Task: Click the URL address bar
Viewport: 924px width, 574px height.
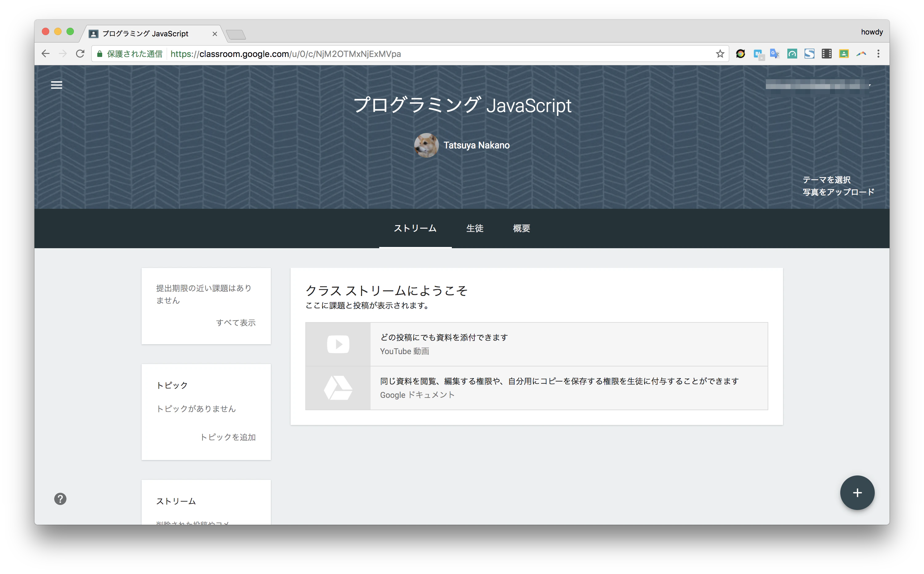Action: click(410, 54)
